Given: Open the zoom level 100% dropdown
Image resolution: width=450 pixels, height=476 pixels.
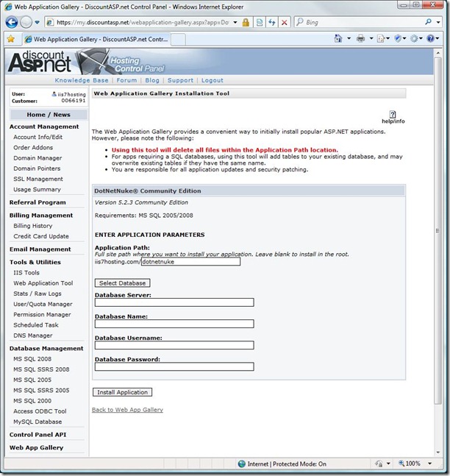Looking at the screenshot, I should 429,463.
